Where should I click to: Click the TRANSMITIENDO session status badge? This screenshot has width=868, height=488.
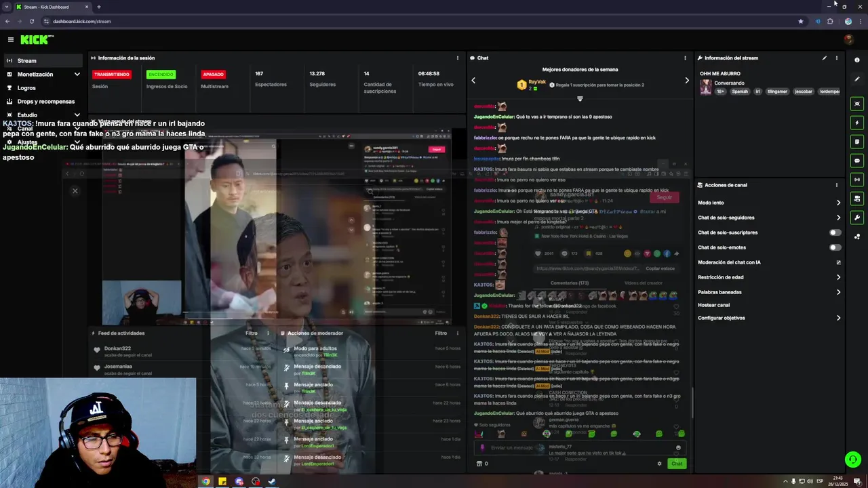pyautogui.click(x=112, y=74)
